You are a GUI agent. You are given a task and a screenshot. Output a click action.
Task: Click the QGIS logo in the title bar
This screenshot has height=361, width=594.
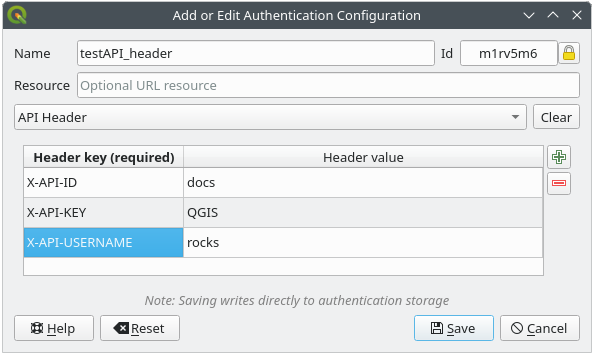[17, 15]
